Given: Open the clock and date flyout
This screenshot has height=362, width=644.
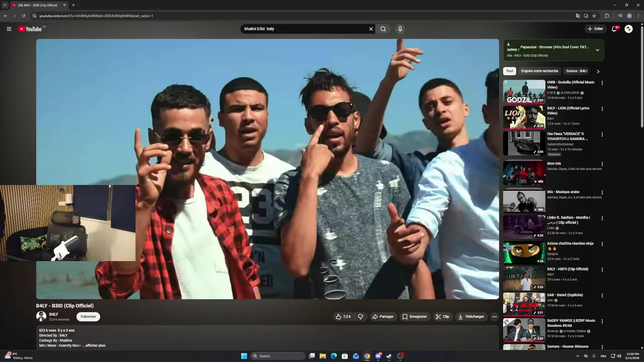Looking at the screenshot, I should [x=632, y=356].
